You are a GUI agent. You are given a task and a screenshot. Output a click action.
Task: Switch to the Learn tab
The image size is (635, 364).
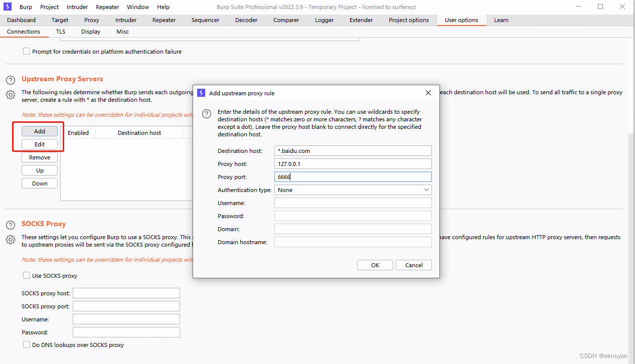click(x=501, y=20)
